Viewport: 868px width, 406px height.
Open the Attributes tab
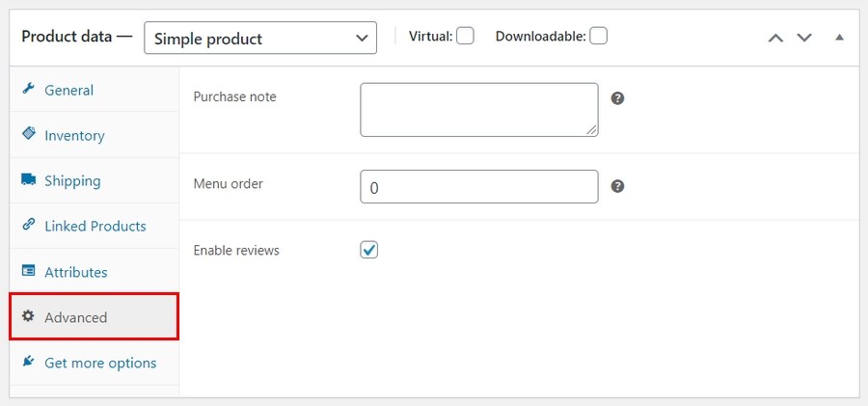pos(95,271)
